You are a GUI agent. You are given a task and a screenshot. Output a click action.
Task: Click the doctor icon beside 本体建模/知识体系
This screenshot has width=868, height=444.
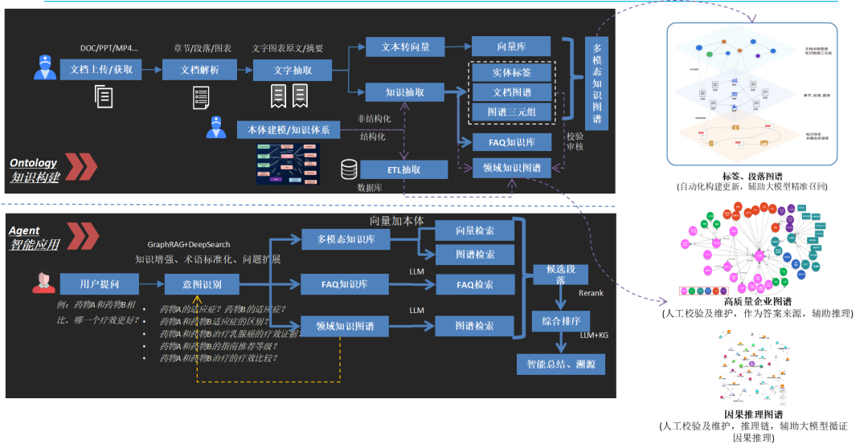point(216,127)
